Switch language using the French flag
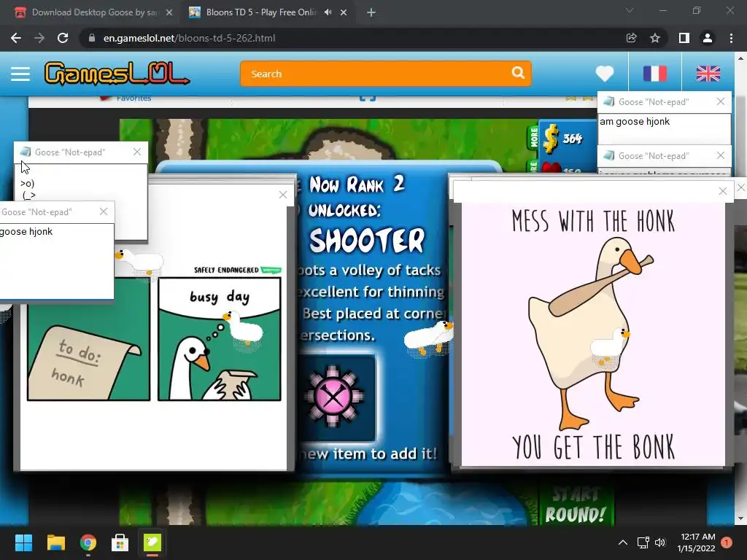Image resolution: width=747 pixels, height=560 pixels. point(654,74)
